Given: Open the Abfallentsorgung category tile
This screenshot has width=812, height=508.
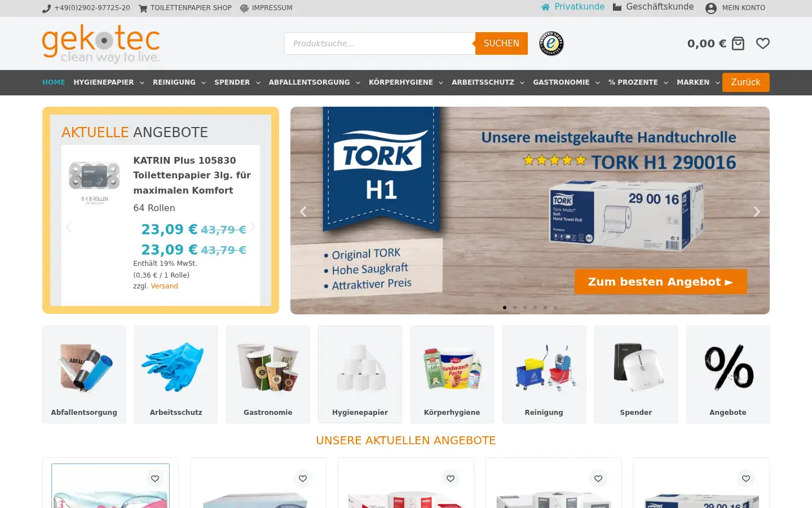Looking at the screenshot, I should click(x=84, y=374).
